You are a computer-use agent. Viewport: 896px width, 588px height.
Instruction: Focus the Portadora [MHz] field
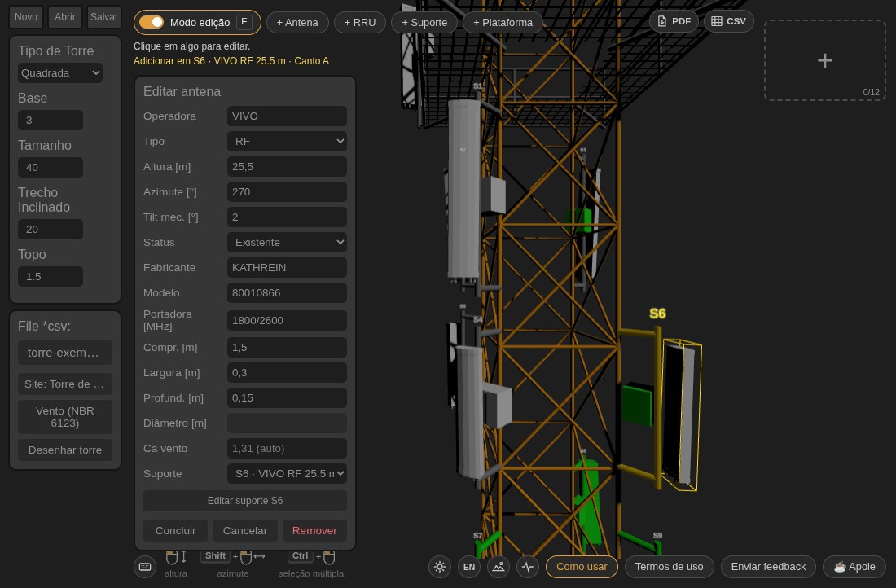click(x=287, y=321)
